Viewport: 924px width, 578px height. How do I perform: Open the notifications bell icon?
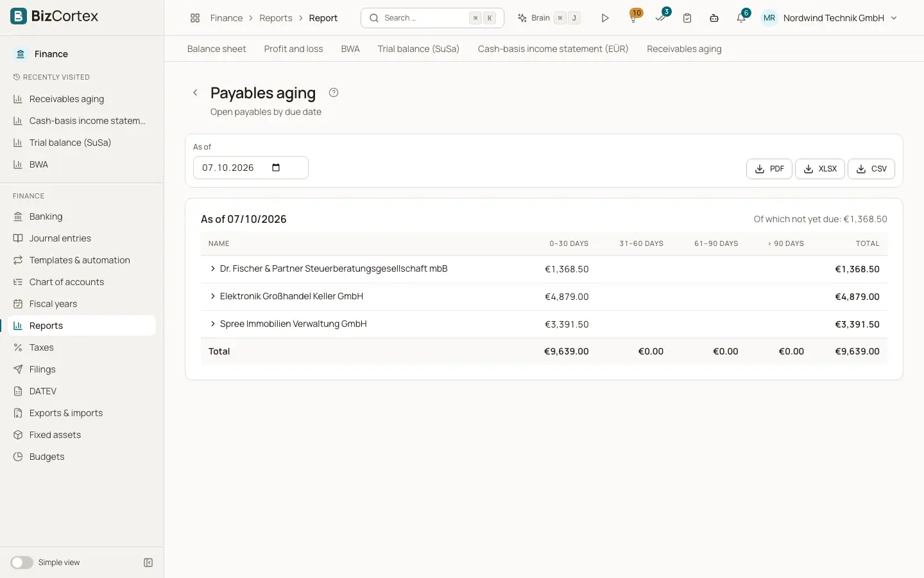(x=741, y=18)
